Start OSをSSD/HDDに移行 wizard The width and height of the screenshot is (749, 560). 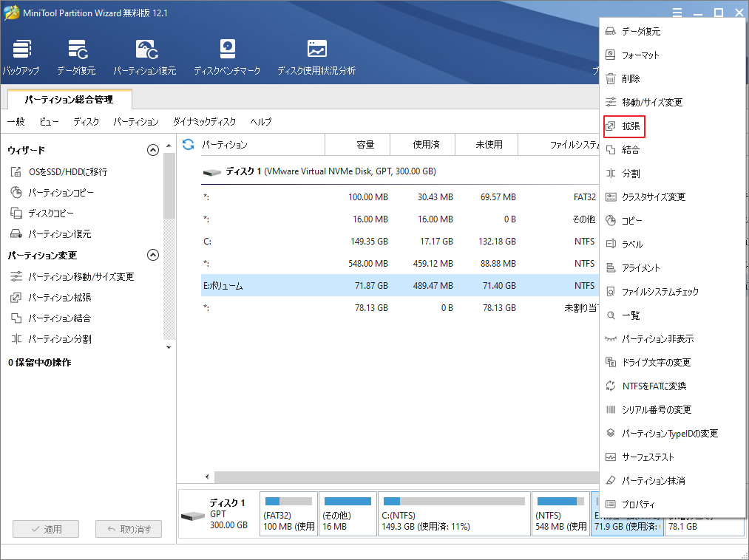(x=58, y=172)
